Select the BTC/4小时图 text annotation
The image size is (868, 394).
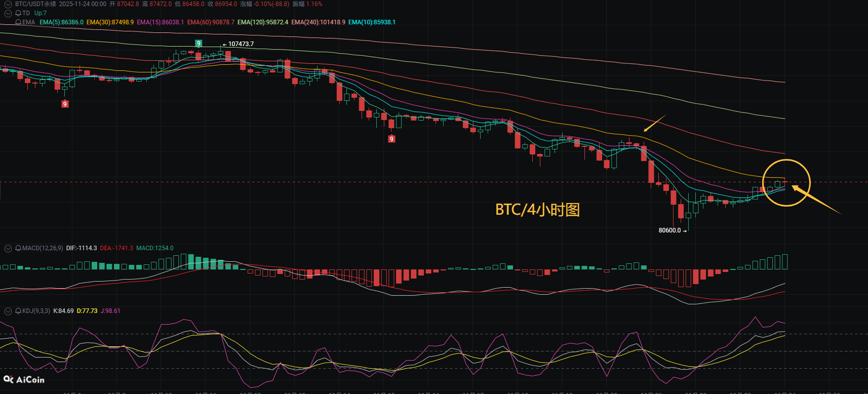pos(537,210)
